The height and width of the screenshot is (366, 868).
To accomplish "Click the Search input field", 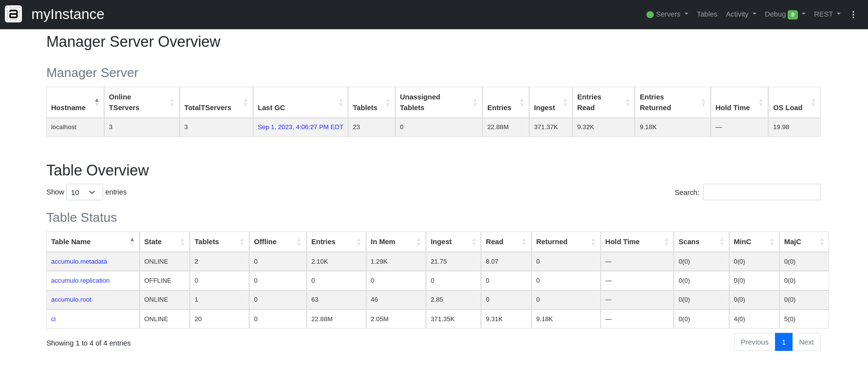I will click(x=761, y=192).
